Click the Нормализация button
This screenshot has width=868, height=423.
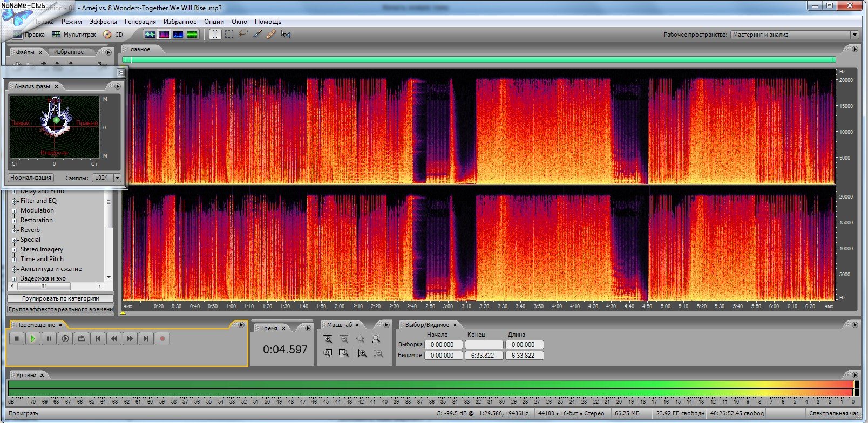[x=31, y=178]
